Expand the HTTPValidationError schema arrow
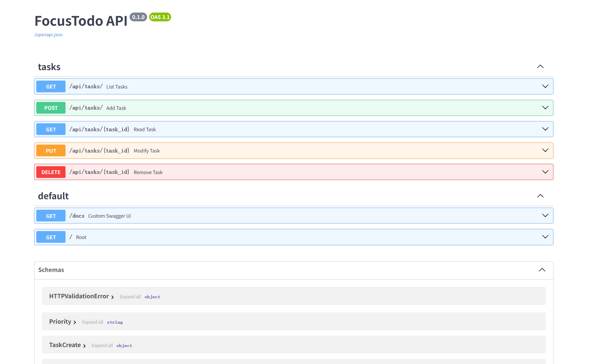The image size is (611, 364). point(112,297)
